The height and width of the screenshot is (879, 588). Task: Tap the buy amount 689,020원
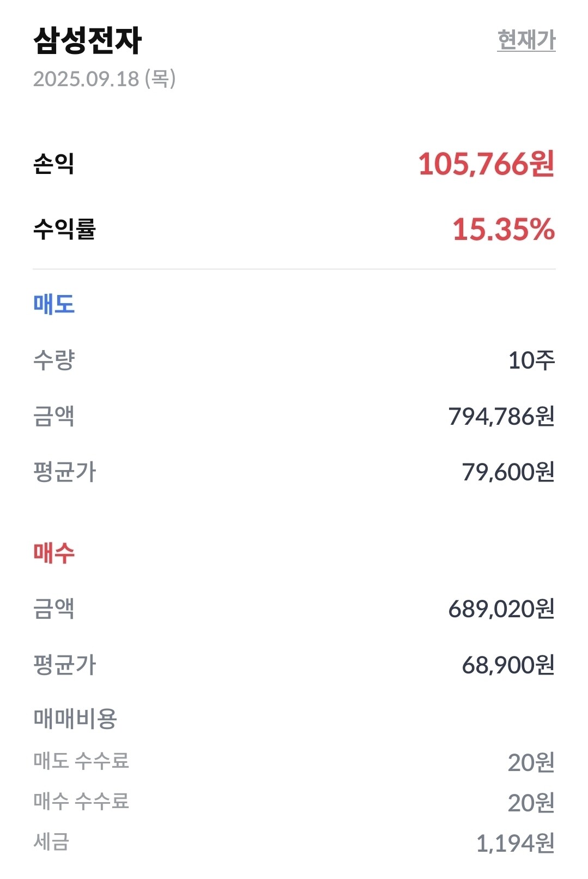[x=501, y=609]
